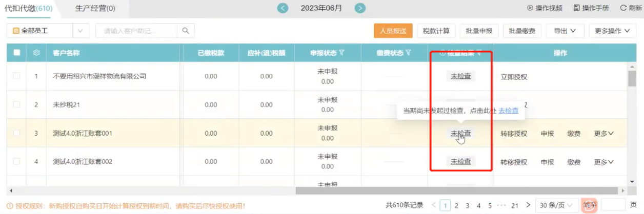The image size is (644, 214).
Task: Filter by 申报状态 funnel icon
Action: click(341, 53)
